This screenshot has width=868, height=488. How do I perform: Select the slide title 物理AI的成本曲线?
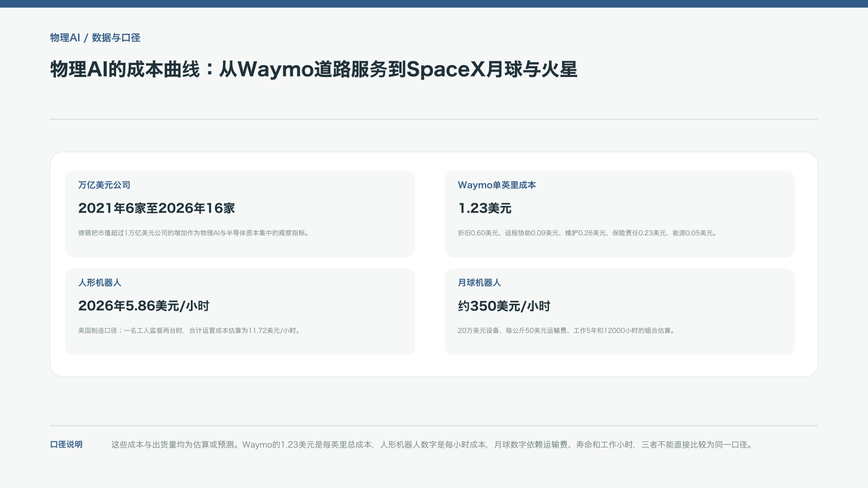point(314,69)
